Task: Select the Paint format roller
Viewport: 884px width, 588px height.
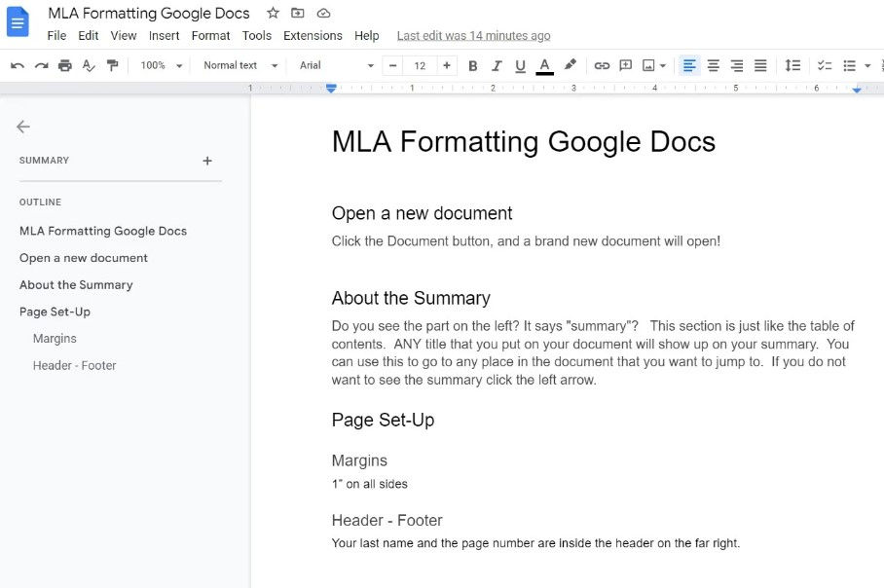Action: pos(113,65)
